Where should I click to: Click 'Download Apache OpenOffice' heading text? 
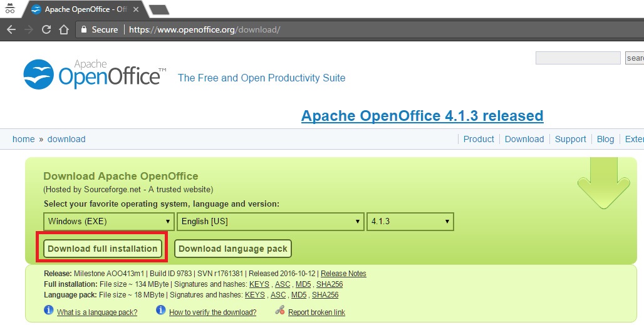121,176
